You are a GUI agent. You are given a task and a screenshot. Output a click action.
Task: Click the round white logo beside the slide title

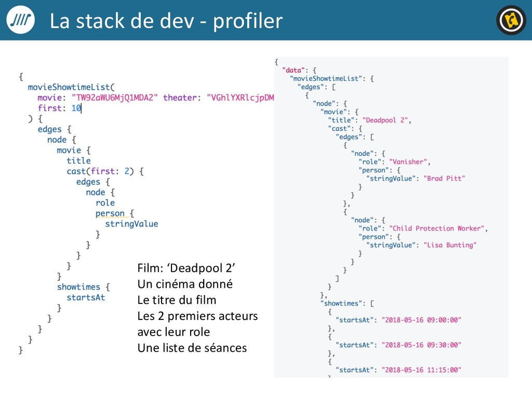click(x=21, y=20)
